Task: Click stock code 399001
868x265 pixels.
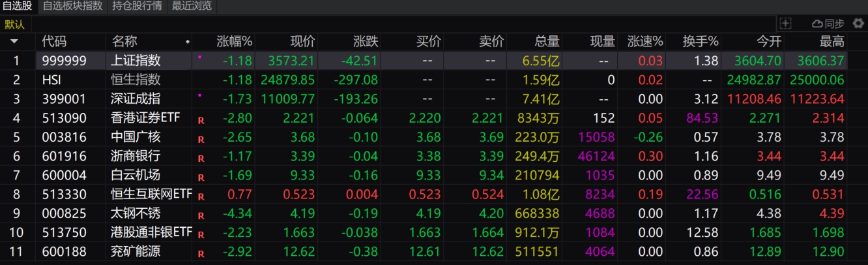Action: [x=64, y=99]
